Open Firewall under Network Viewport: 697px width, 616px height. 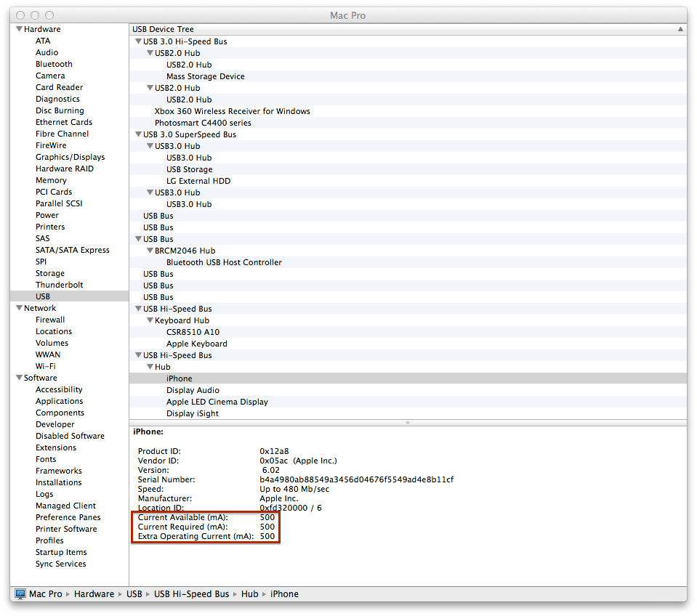click(50, 320)
